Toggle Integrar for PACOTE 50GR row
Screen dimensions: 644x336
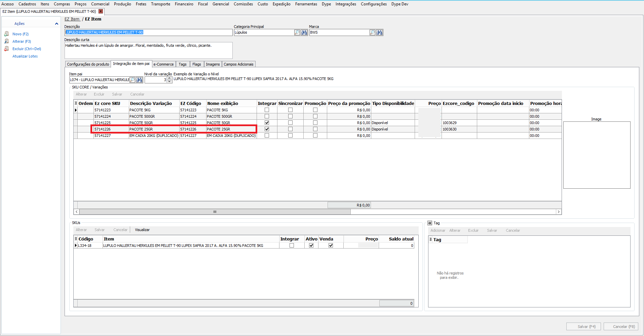point(267,123)
